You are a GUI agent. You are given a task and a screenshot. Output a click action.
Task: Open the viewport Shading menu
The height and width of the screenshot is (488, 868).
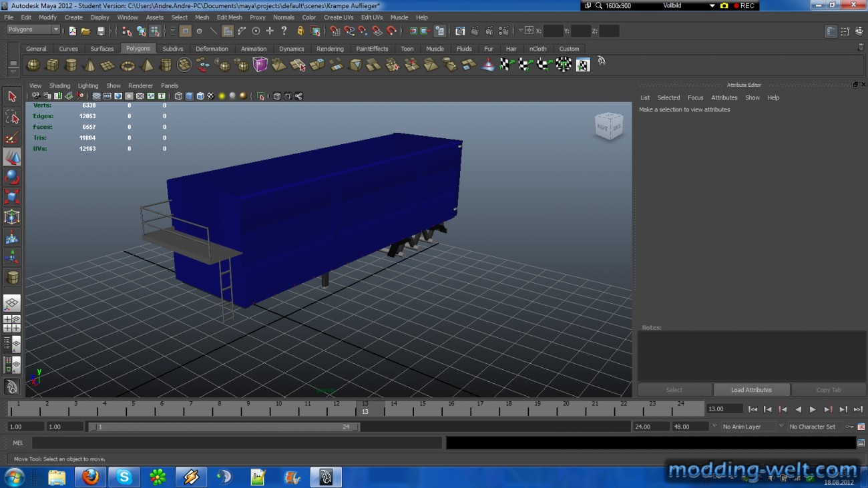pos(59,85)
